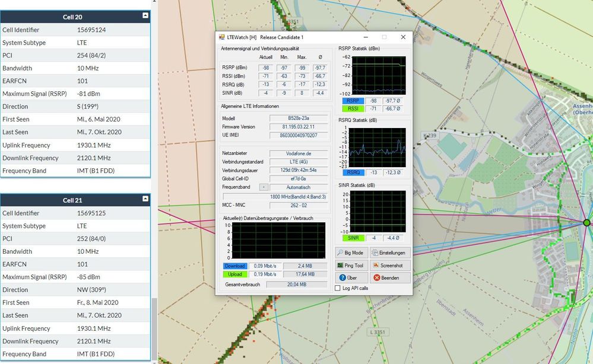Click the LTEWatch title bar app icon

pyautogui.click(x=221, y=37)
